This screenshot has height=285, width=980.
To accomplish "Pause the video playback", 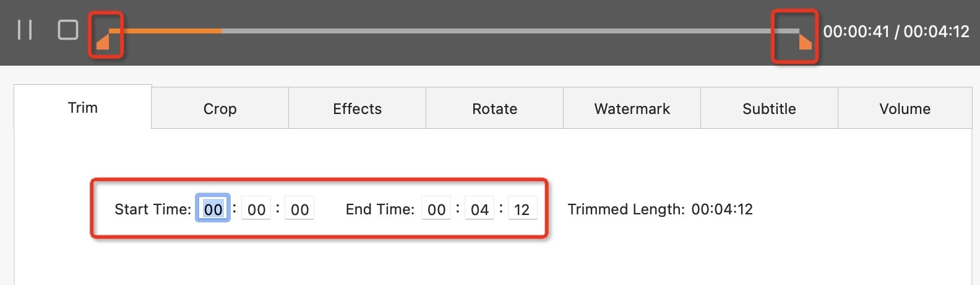I will click(25, 30).
